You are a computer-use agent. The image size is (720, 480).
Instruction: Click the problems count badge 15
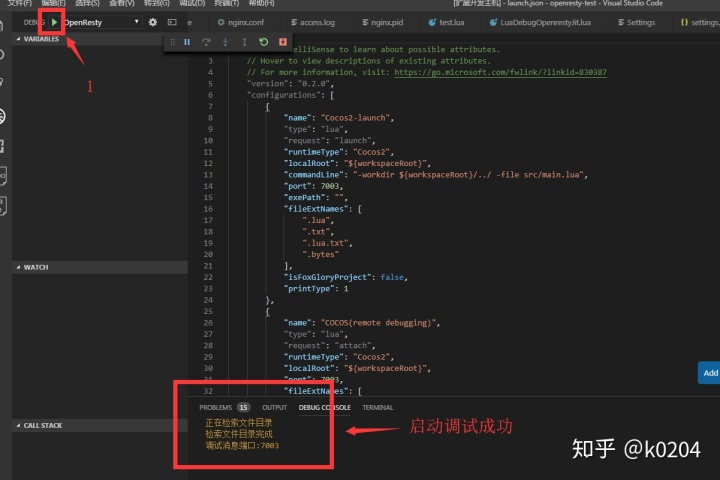pos(243,407)
